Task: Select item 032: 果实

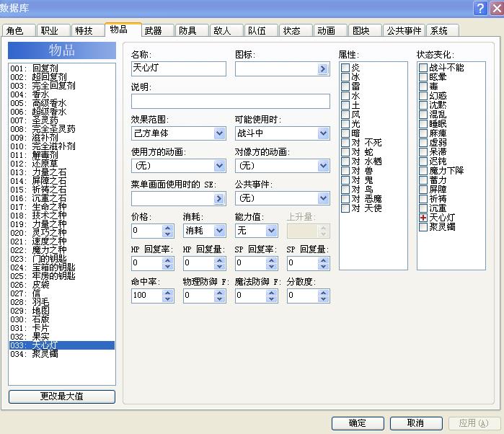Action: click(x=62, y=337)
